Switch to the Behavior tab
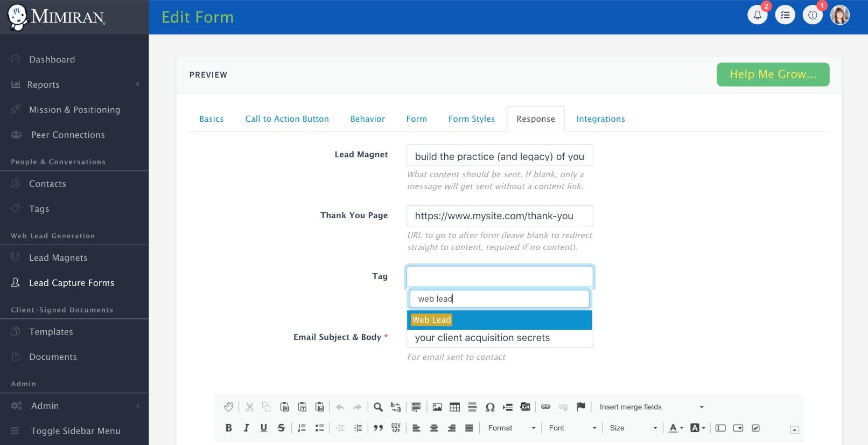Image resolution: width=868 pixels, height=445 pixels. 368,119
